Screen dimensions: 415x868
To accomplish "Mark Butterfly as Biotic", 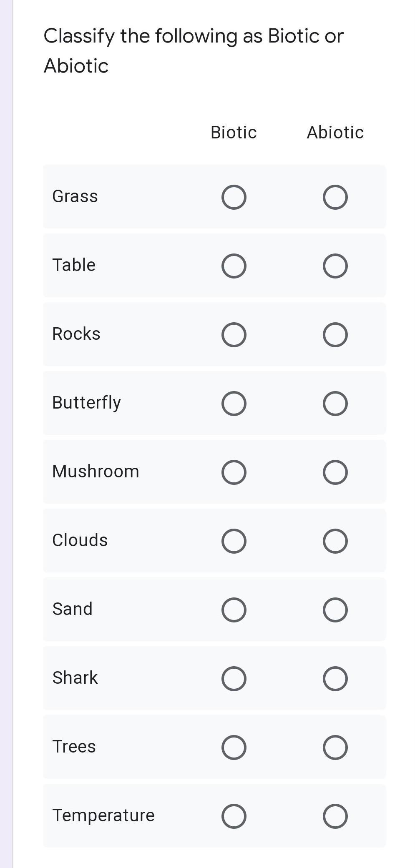I will coord(234,404).
